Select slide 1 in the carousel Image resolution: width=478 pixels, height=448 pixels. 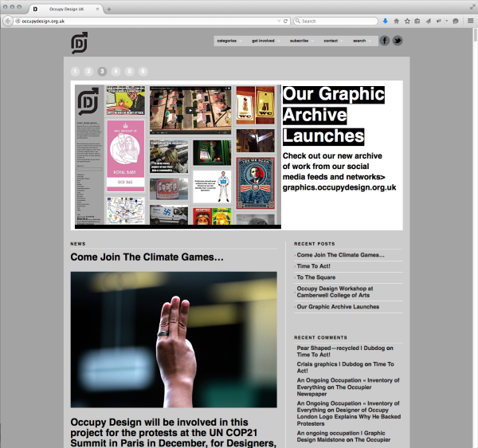coord(75,71)
